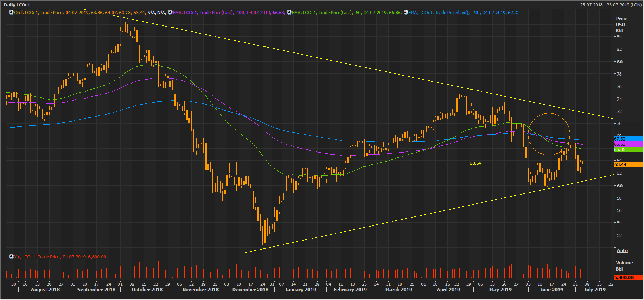Click August 2018 on the time axis
This screenshot has height=300, width=644.
pos(45,290)
